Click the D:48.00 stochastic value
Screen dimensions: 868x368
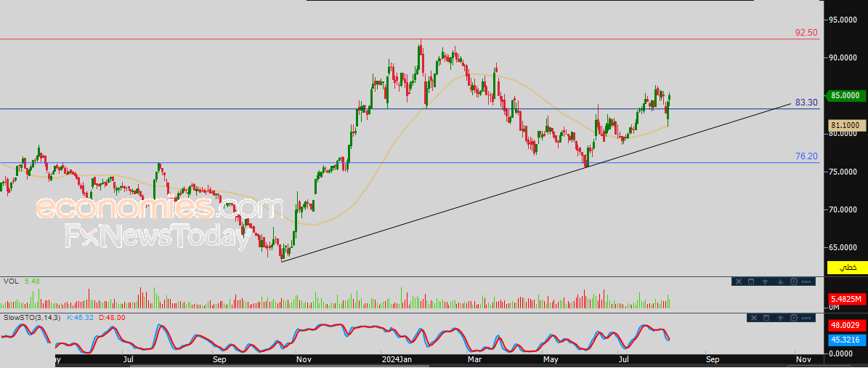tap(110, 318)
